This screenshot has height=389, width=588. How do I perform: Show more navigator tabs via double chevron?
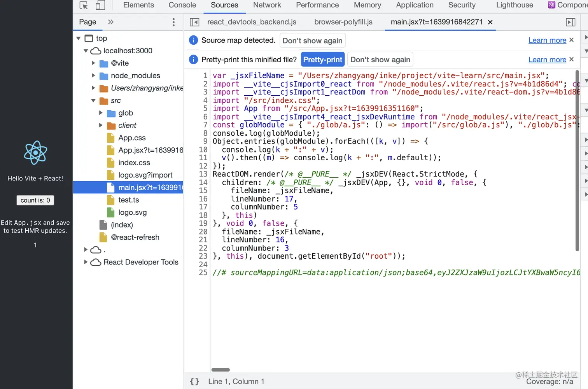pos(111,22)
